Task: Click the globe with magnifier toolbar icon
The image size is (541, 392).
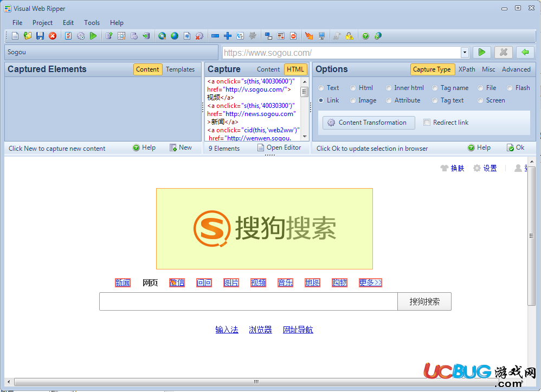Action: coord(162,36)
